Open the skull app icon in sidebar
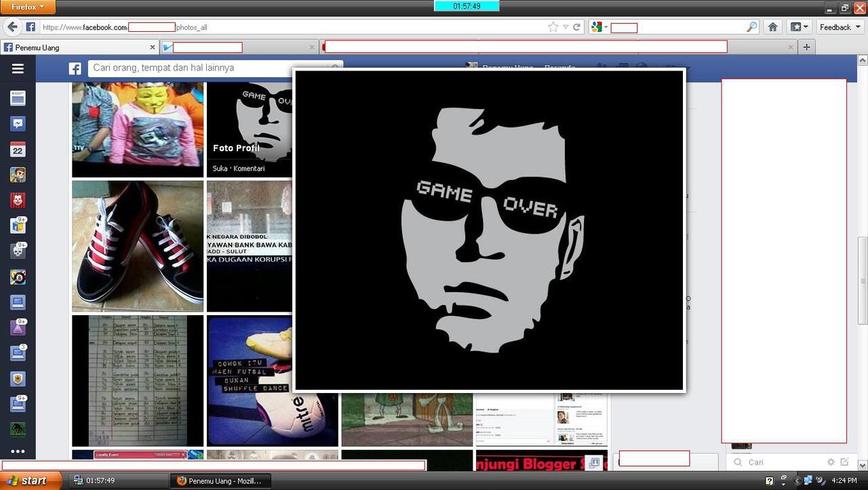Viewport: 868px width, 490px height. pos(18,251)
